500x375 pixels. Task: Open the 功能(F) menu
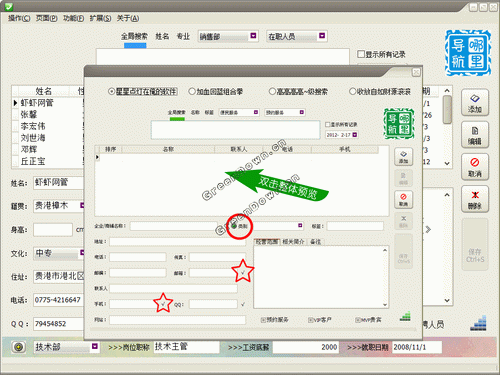click(x=73, y=18)
